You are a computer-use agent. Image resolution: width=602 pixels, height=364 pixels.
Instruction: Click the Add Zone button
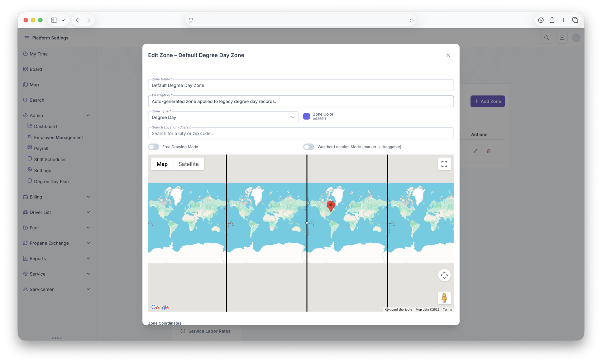point(487,101)
